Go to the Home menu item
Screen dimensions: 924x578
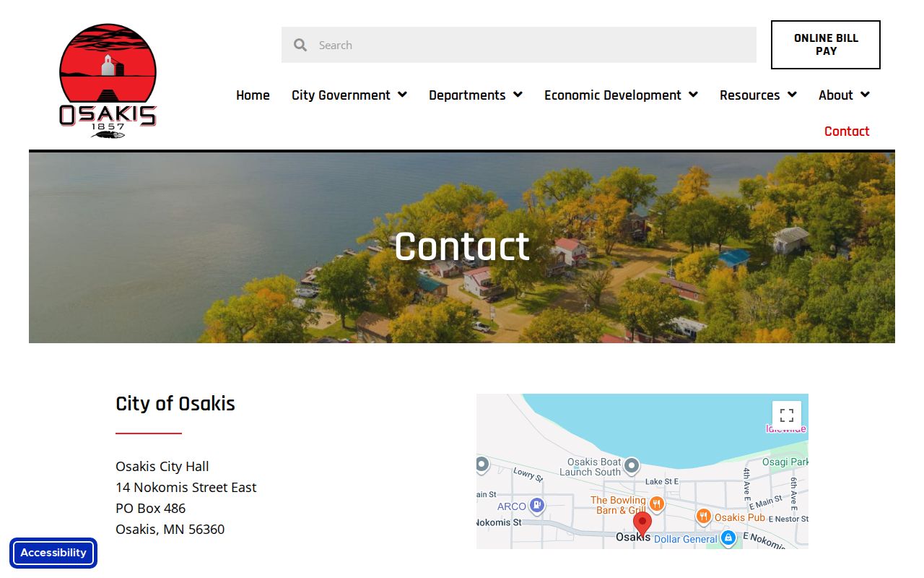(x=253, y=95)
